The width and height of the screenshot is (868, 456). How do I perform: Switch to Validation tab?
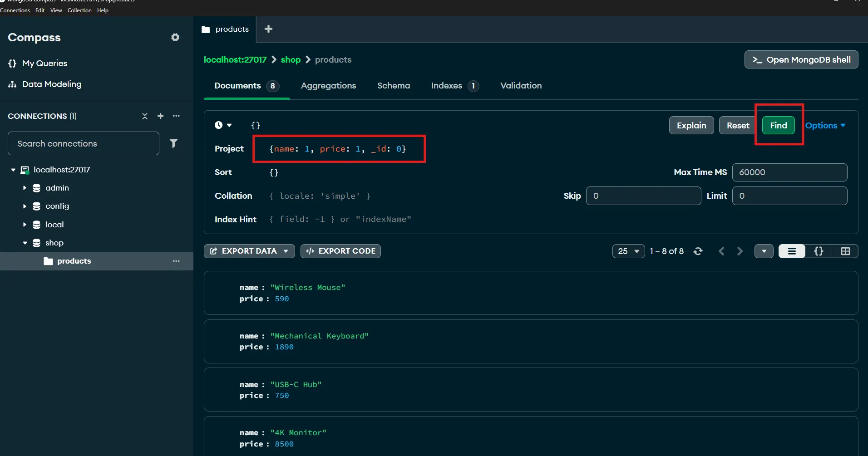click(521, 86)
